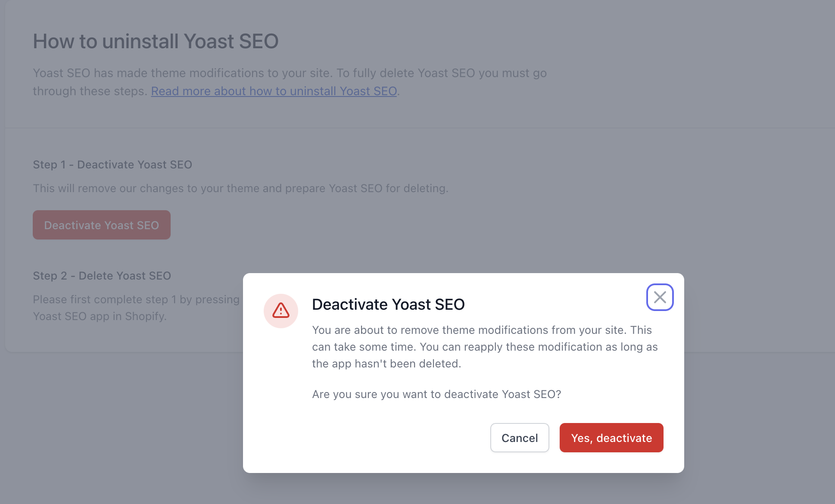Click the dialog title Deactivate Yoast SEO

coord(388,304)
